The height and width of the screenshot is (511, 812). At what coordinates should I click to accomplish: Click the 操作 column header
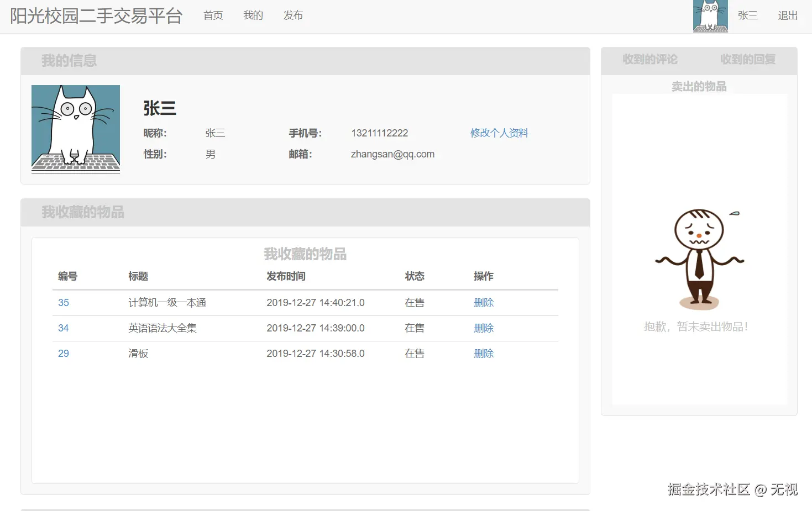[x=484, y=276]
